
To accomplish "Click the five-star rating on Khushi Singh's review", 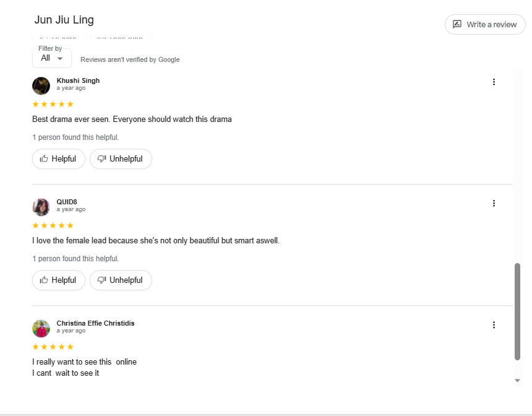I will click(53, 104).
